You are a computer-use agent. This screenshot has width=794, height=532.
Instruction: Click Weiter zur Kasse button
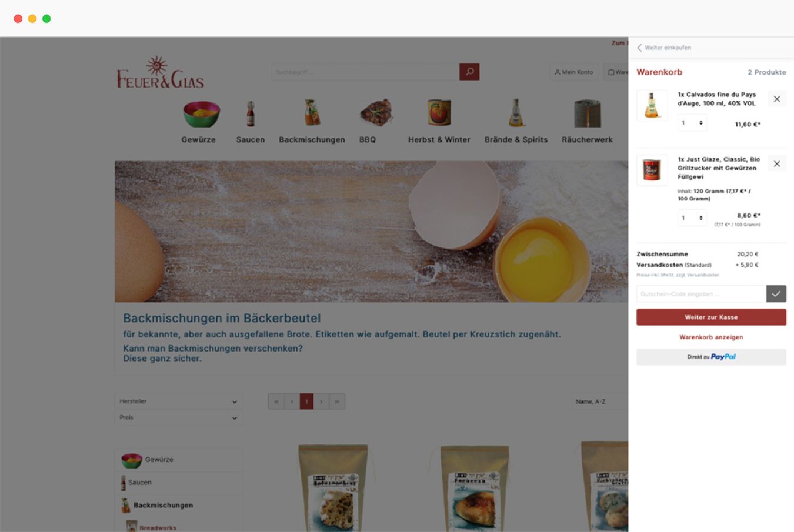[711, 317]
